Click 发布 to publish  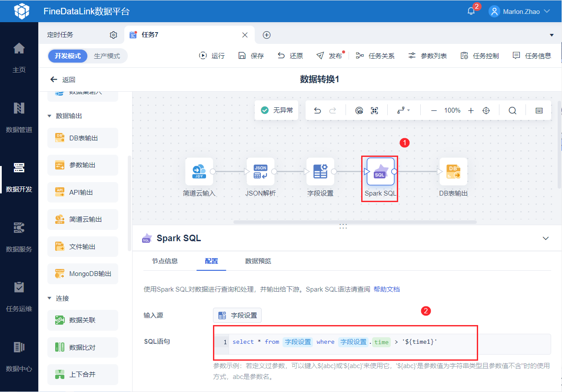pos(329,56)
